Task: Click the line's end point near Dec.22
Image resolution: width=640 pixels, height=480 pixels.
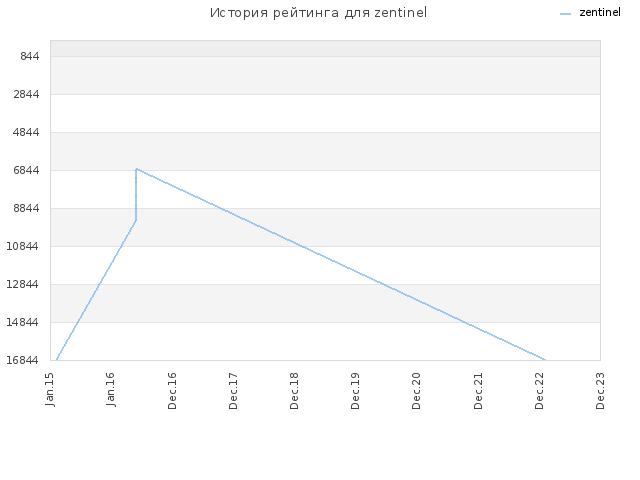Action: 545,360
